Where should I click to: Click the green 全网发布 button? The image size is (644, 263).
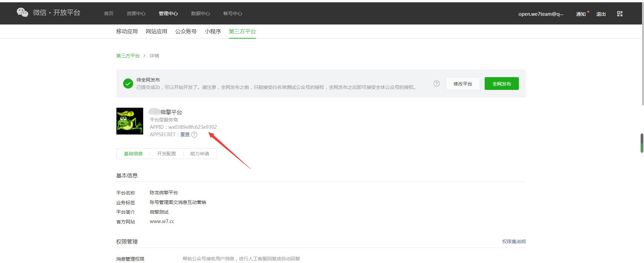click(x=502, y=84)
